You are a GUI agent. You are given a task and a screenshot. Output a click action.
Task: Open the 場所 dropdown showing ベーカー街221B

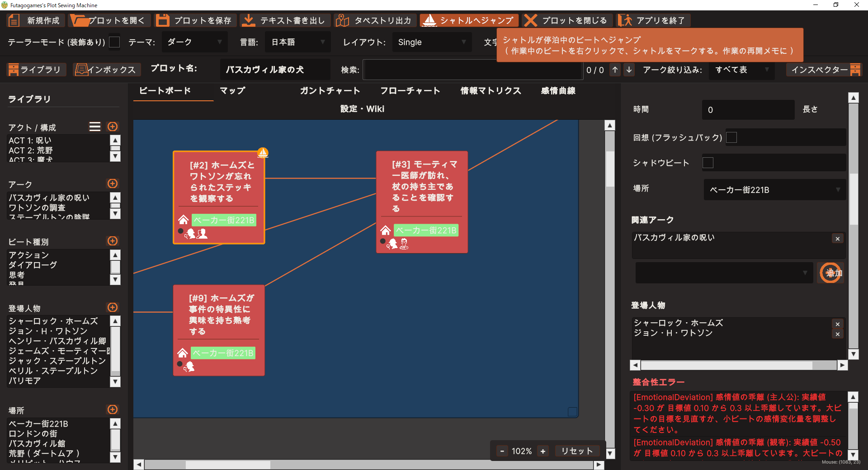coord(774,190)
